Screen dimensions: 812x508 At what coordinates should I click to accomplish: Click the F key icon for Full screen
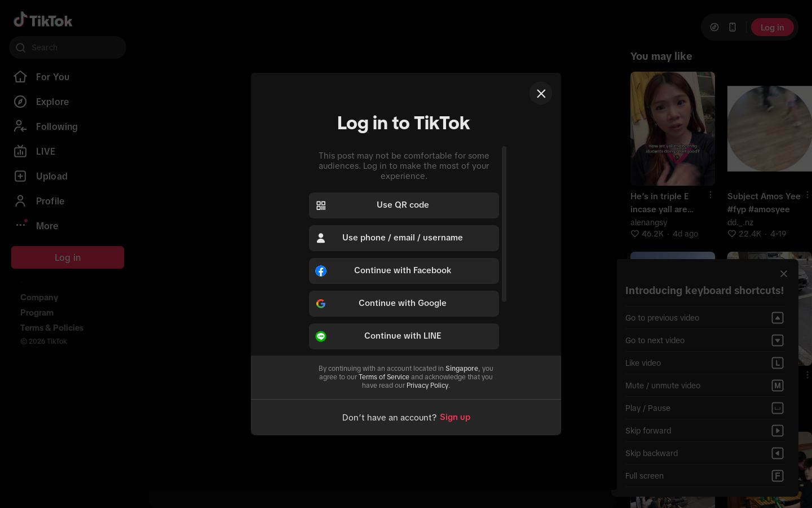[x=778, y=476]
